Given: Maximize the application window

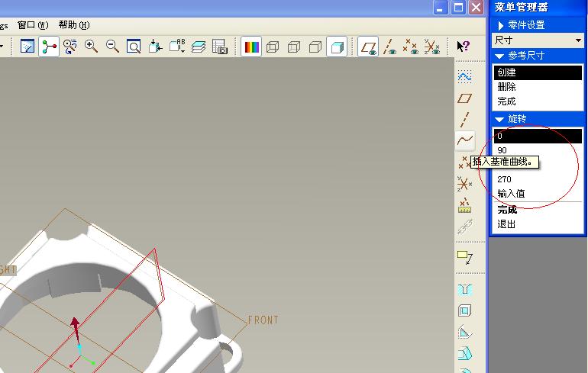Looking at the screenshot, I should tap(458, 7).
